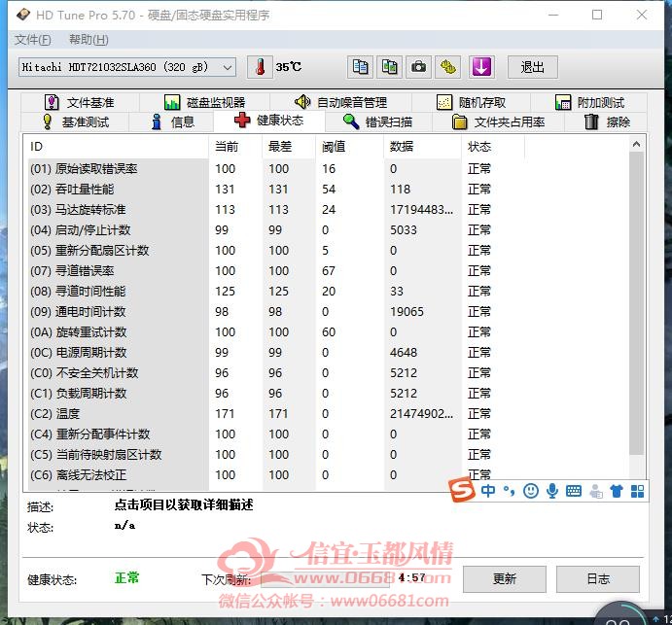Click the 当前 column header
Screen dimensions: 672x625
pos(235,147)
